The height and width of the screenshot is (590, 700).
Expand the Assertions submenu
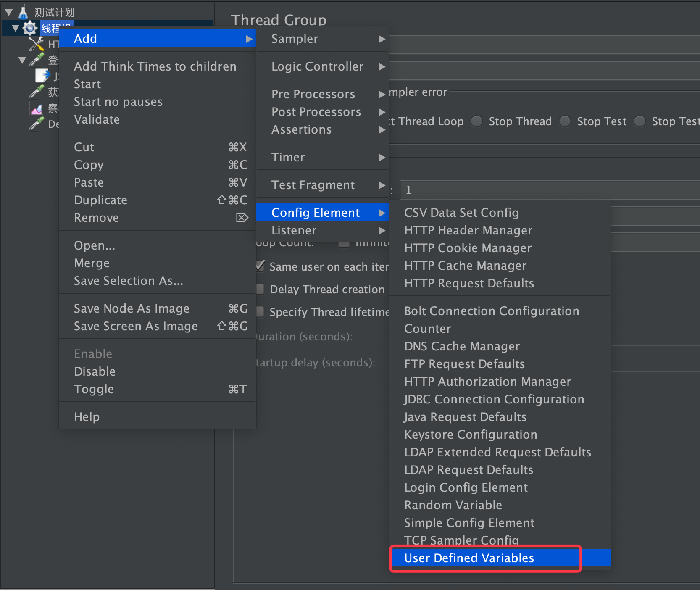pyautogui.click(x=323, y=129)
